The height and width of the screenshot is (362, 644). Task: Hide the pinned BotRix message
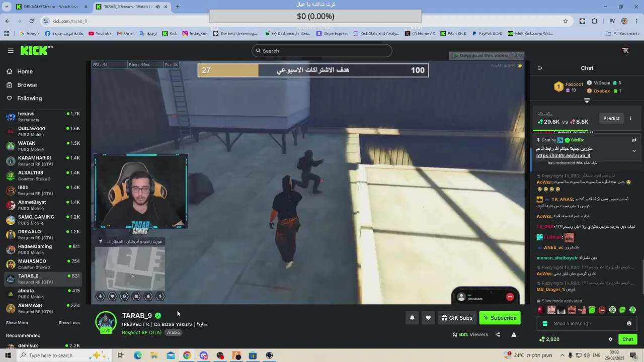pos(634,140)
